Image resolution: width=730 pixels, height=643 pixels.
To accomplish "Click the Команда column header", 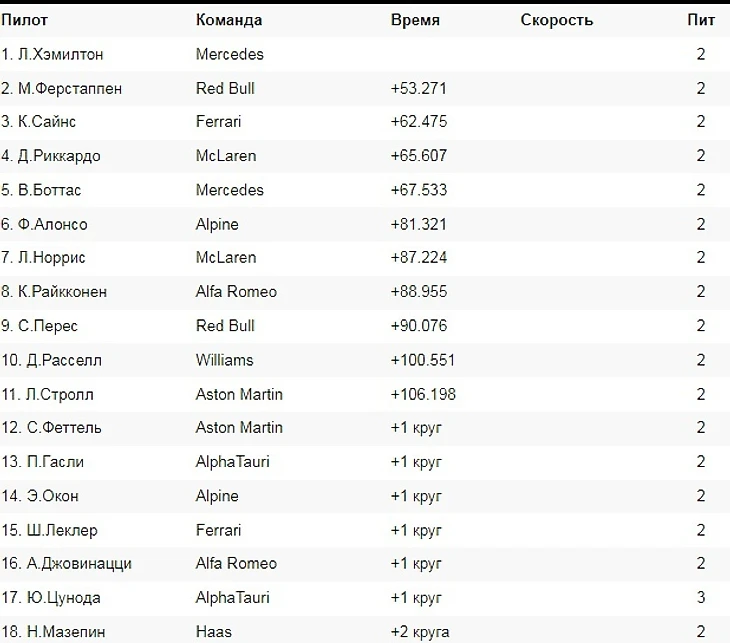I will [229, 20].
